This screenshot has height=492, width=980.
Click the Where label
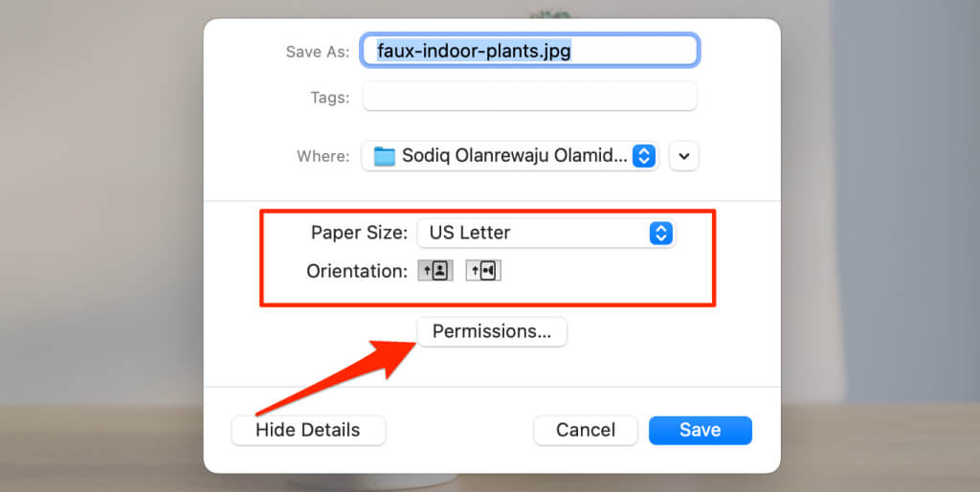(323, 156)
